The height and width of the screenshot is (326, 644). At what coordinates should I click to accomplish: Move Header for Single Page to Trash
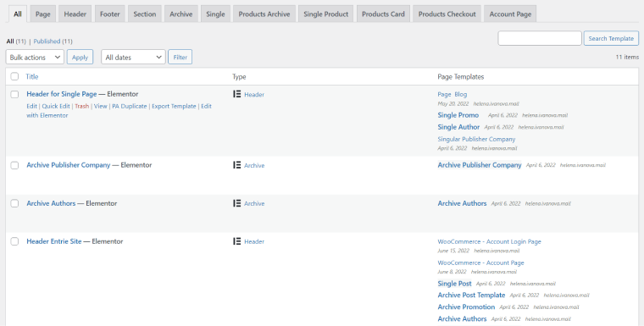tap(81, 106)
